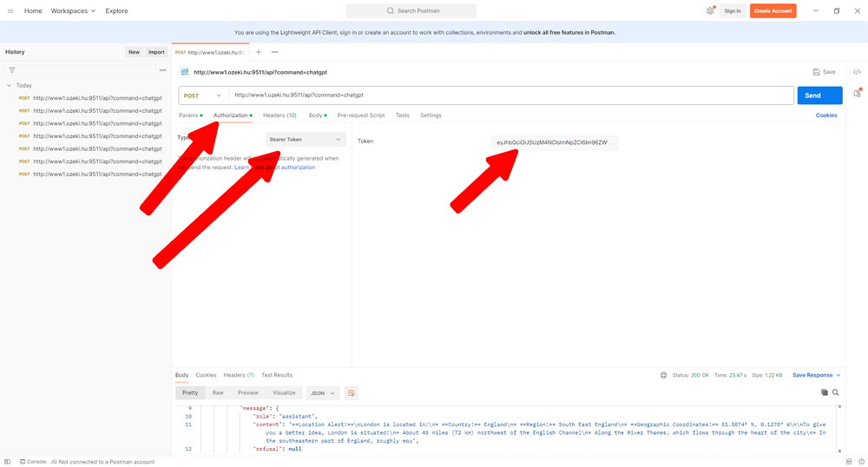This screenshot has width=868, height=467.
Task: Open the request Settings tab
Action: tap(431, 115)
